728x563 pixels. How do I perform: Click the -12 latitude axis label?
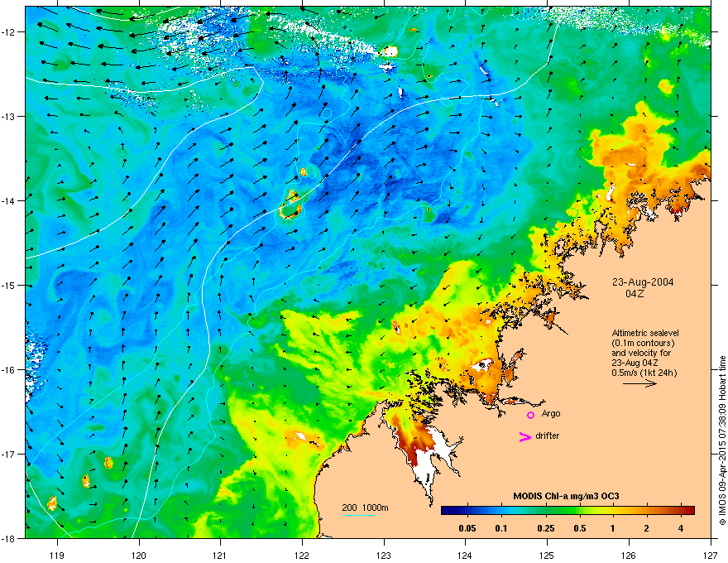[8, 32]
